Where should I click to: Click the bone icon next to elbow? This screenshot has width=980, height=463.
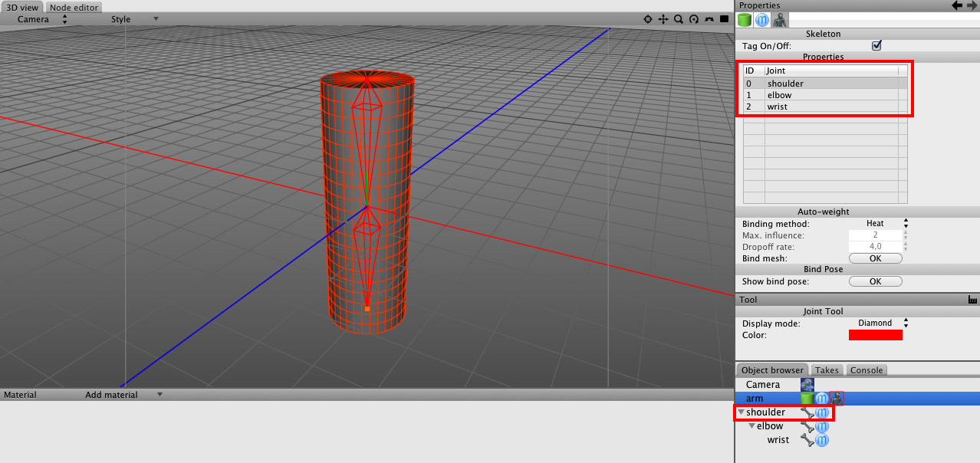tap(807, 426)
